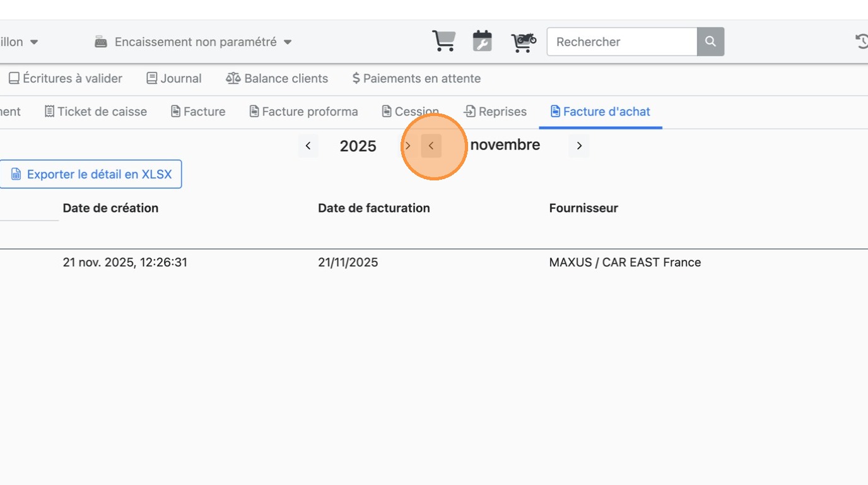Click Exporter le détail en XLSX
This screenshot has width=868, height=485.
coord(91,174)
